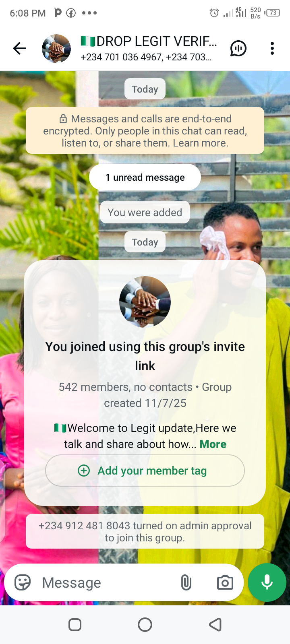The height and width of the screenshot is (644, 290).
Task: Open the camera icon in message bar
Action: pyautogui.click(x=225, y=582)
